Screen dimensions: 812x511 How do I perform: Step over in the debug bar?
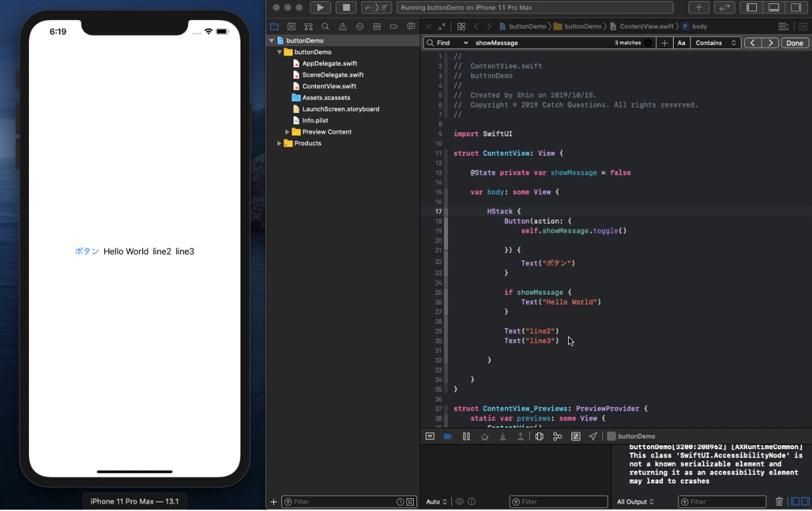484,436
